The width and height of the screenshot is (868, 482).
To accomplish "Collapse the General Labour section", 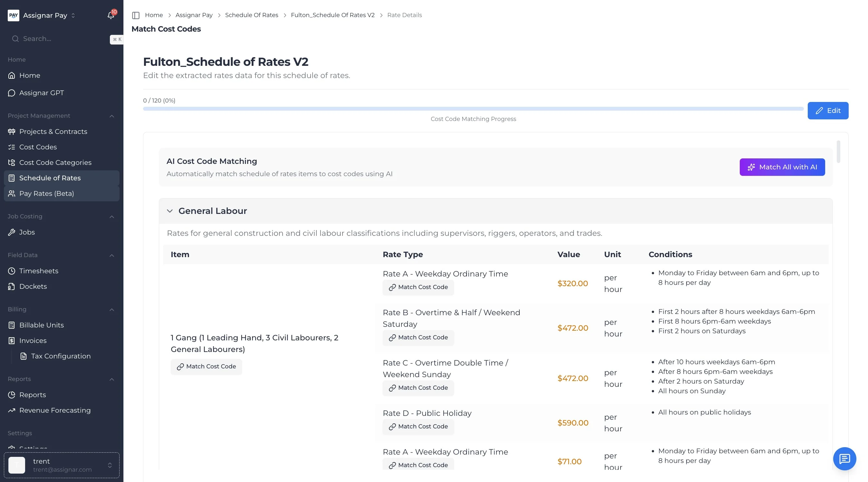I will (x=170, y=211).
